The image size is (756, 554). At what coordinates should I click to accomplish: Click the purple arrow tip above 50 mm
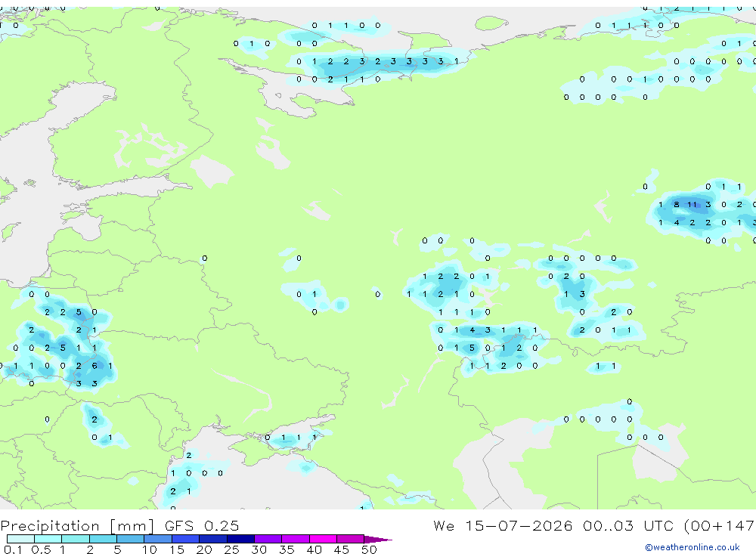click(378, 539)
